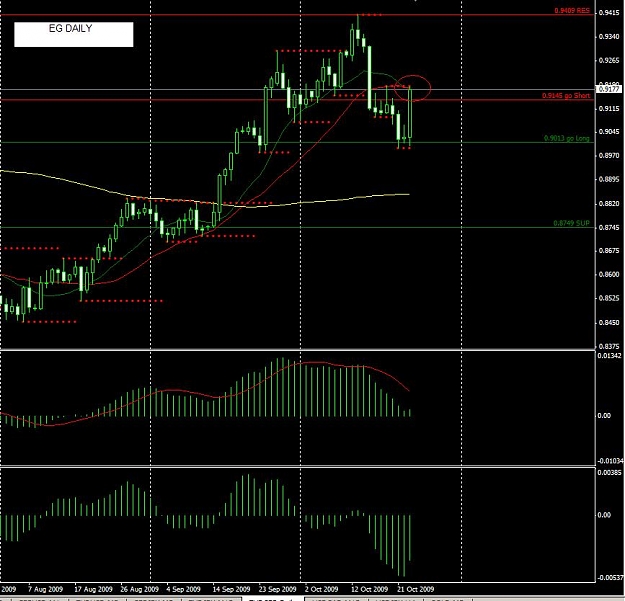The image size is (625, 601).
Task: Click the 0.9013 go Long label
Action: (x=567, y=138)
